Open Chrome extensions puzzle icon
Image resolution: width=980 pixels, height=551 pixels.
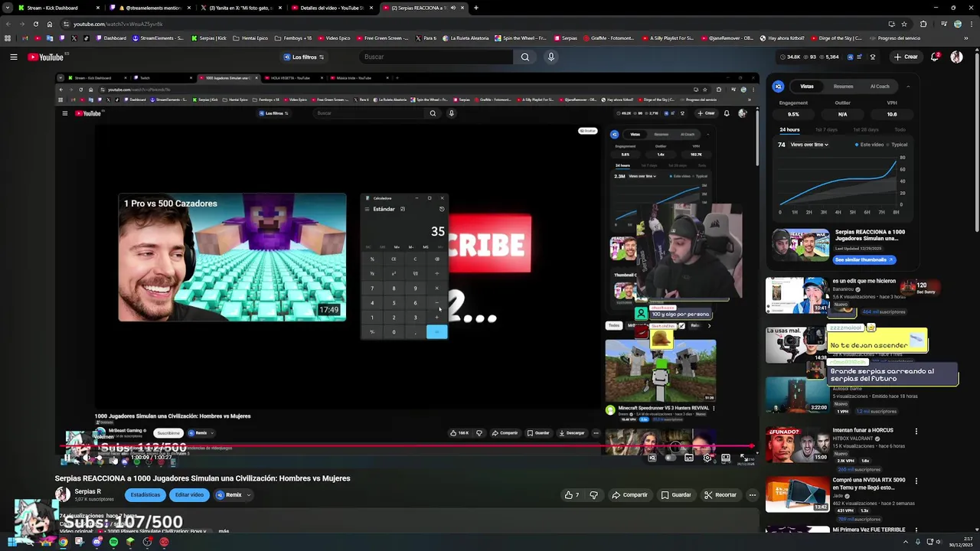point(923,24)
